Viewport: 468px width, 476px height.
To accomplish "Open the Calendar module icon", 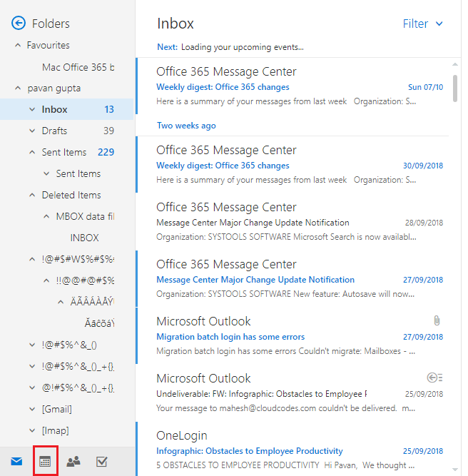I will coord(45,462).
